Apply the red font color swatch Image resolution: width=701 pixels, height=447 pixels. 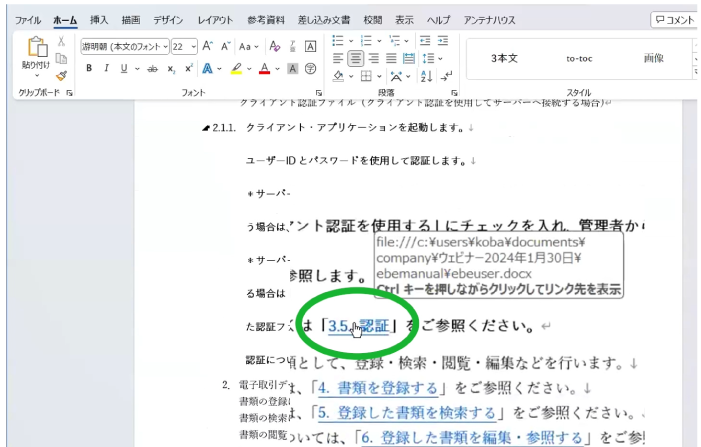264,69
